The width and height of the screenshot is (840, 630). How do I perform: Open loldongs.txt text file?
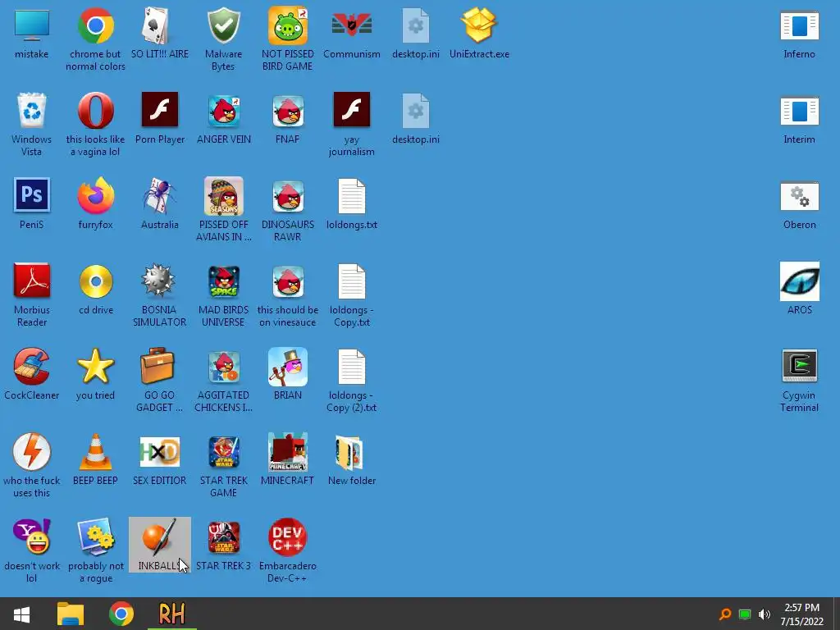351,196
